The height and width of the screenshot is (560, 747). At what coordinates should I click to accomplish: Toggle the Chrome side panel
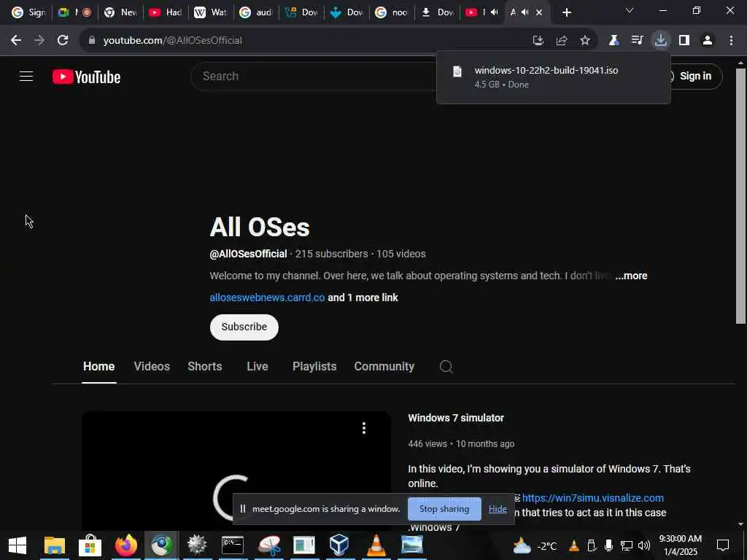click(x=684, y=41)
